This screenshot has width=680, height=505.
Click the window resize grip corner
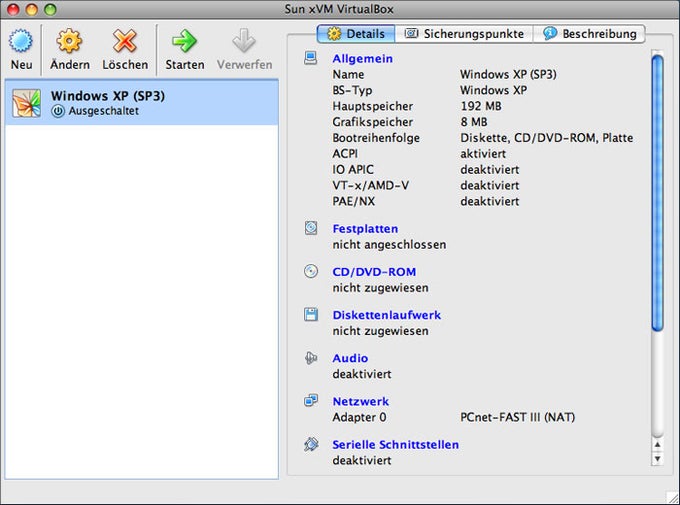click(x=673, y=498)
